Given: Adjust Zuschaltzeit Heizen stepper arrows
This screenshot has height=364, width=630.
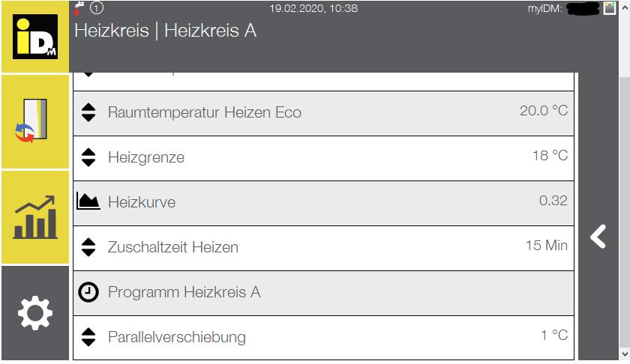Looking at the screenshot, I should click(88, 247).
